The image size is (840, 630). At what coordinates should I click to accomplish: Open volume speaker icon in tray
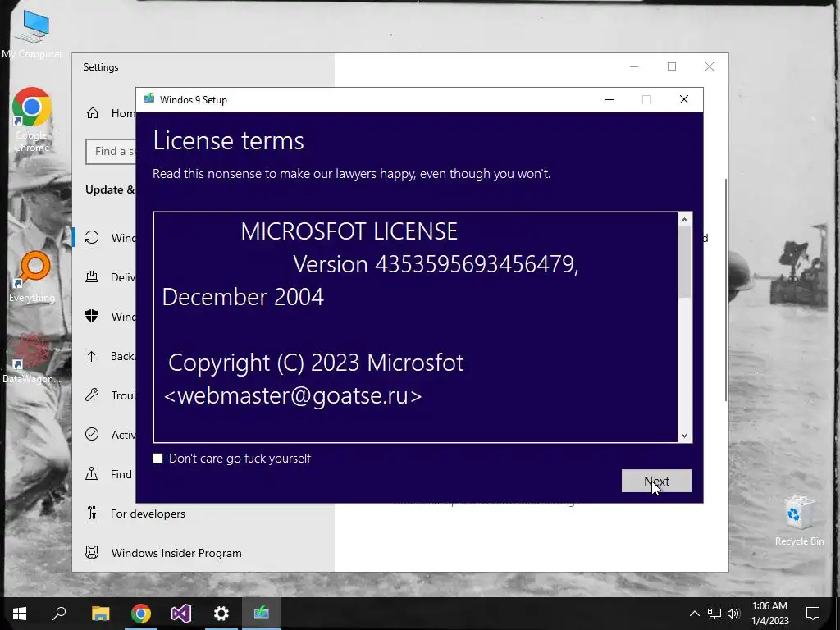[734, 614]
